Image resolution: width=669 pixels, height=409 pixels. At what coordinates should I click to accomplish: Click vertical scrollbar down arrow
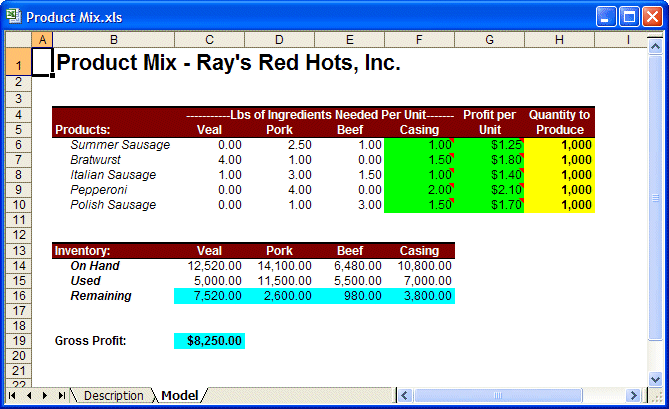(655, 378)
